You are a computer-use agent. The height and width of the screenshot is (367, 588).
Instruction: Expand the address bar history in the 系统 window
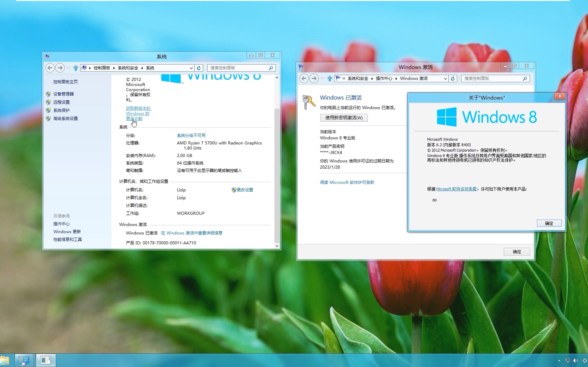[191, 68]
